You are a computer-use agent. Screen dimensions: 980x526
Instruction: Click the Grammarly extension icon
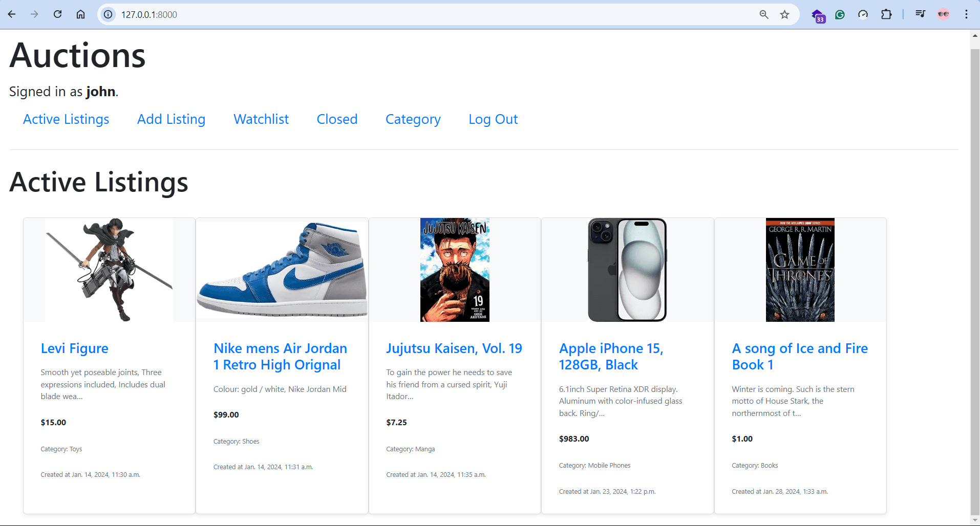840,14
